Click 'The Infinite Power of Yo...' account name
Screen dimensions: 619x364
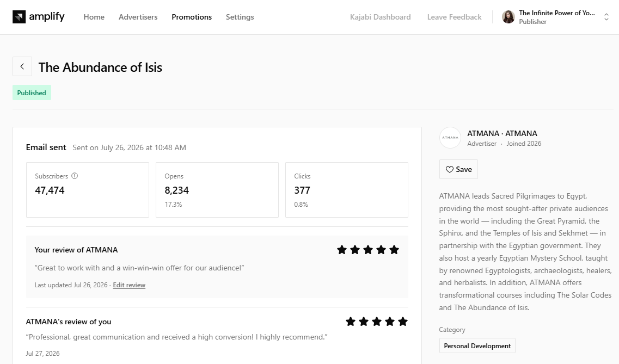click(557, 13)
